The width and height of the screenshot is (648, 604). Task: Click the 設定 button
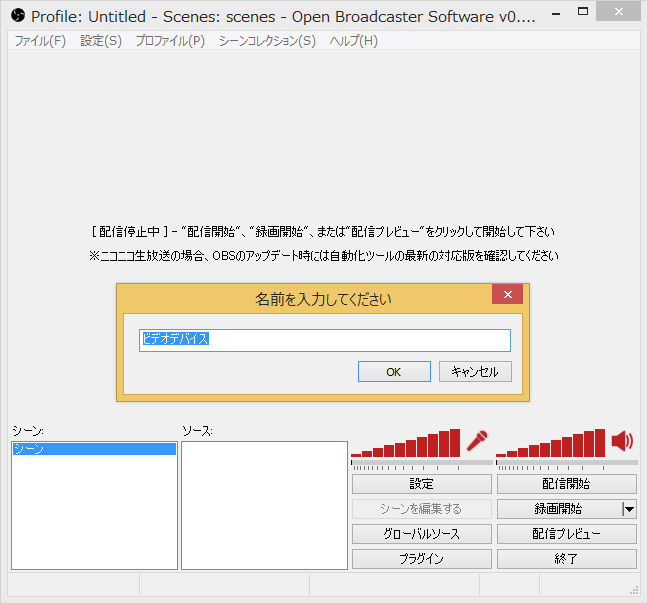click(x=422, y=484)
